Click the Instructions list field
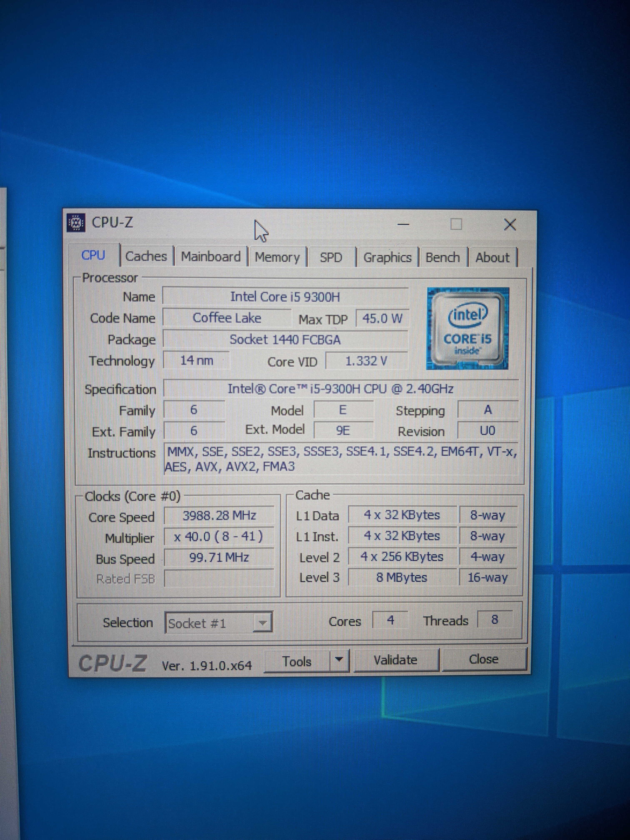Image resolution: width=630 pixels, height=840 pixels. pyautogui.click(x=341, y=459)
